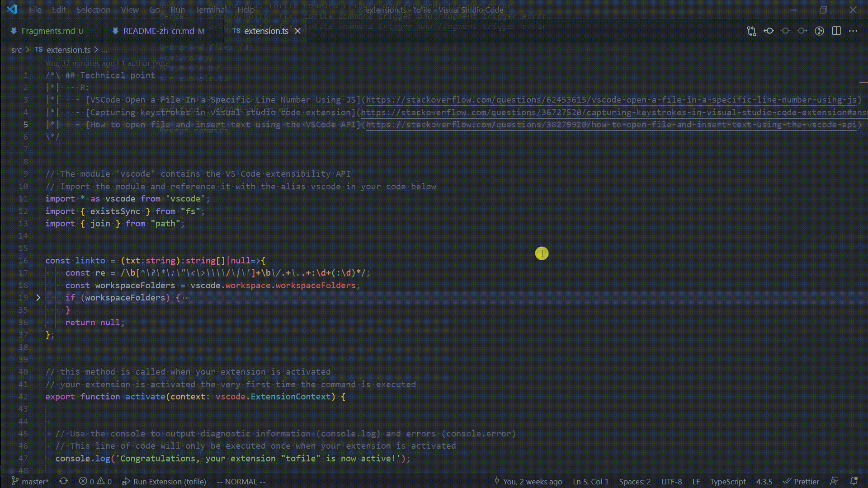
Task: Open changes compare icon in editor toolbar
Action: [751, 31]
